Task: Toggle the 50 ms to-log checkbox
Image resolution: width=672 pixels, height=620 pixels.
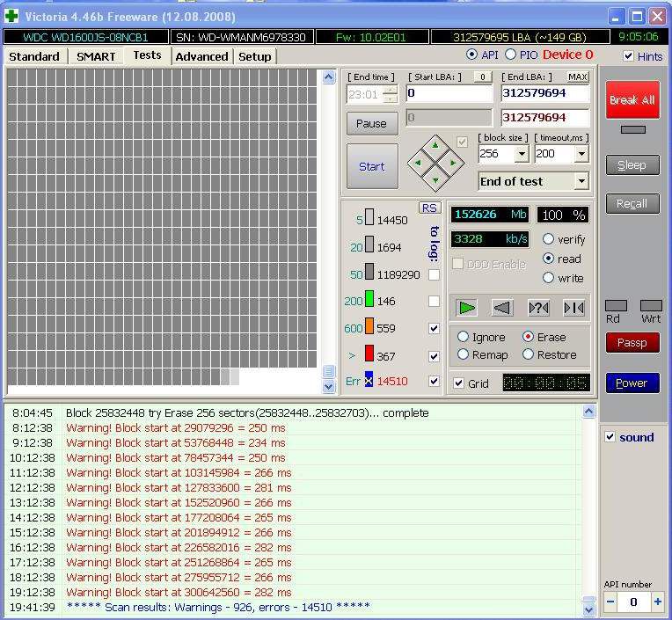Action: tap(434, 274)
